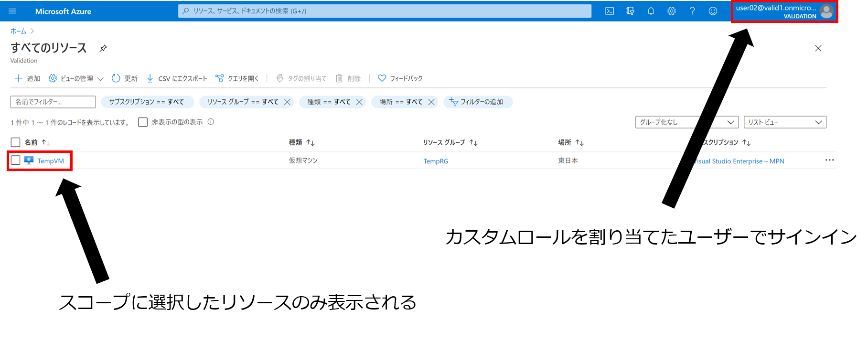The image size is (868, 363).
Task: Open the サブスクリプション == すべて filter
Action: click(147, 102)
